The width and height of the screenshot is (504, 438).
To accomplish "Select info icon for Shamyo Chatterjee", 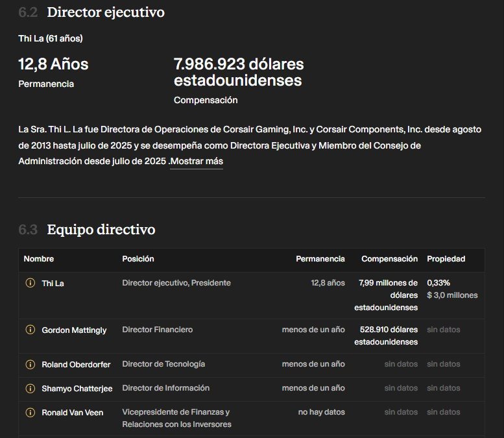I will click(30, 388).
